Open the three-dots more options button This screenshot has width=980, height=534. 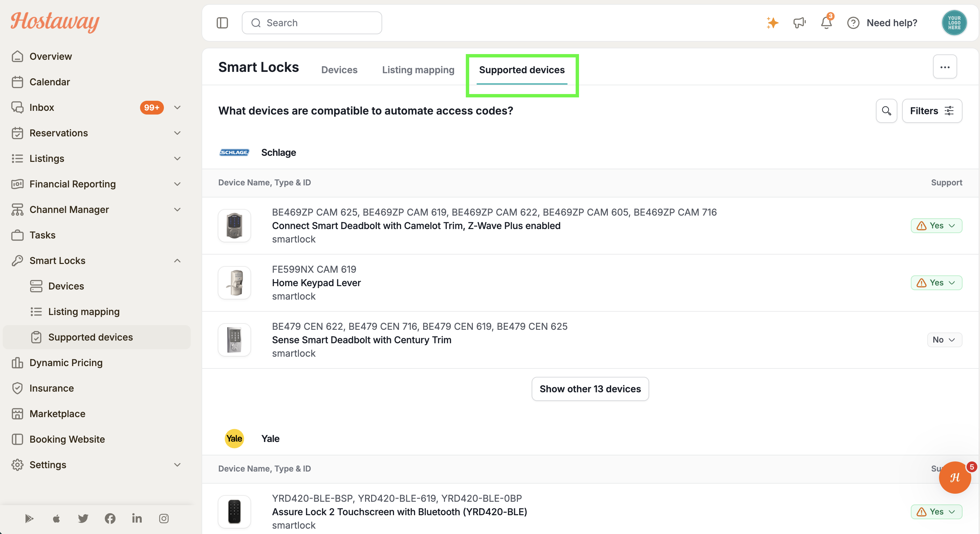945,67
